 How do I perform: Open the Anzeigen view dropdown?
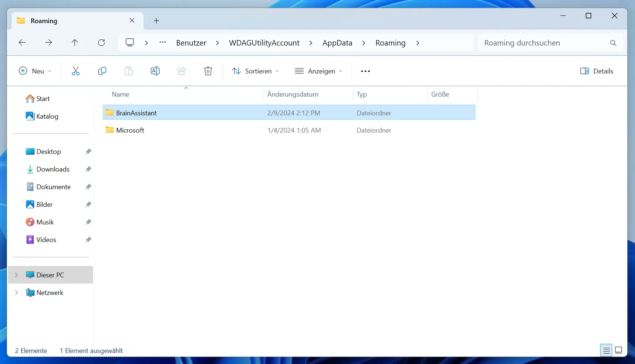[x=318, y=71]
